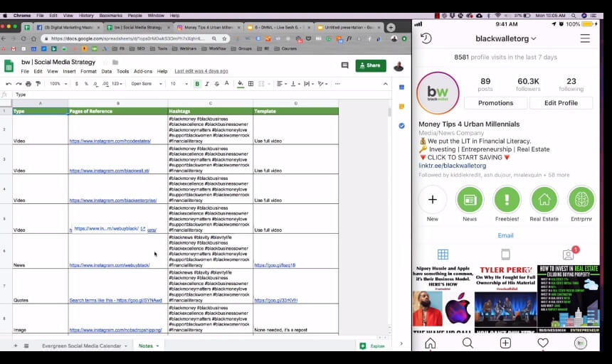Open text wrapping dropdown
This screenshot has height=364, width=612.
(308, 84)
